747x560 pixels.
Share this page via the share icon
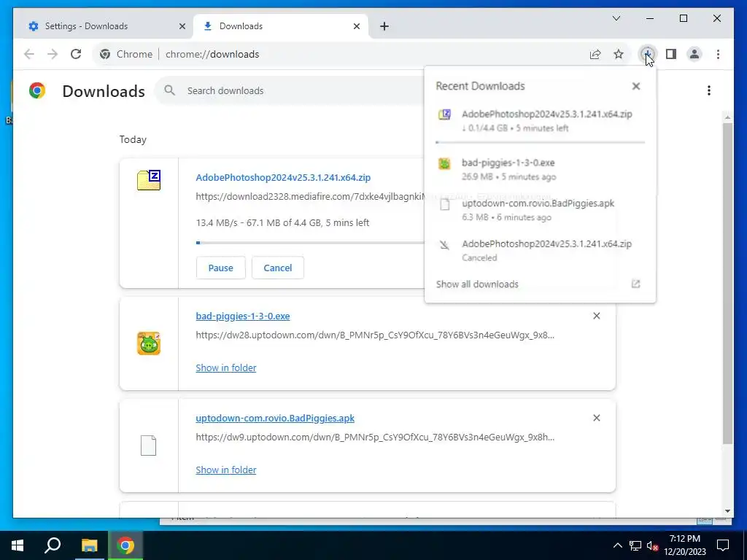(x=595, y=54)
